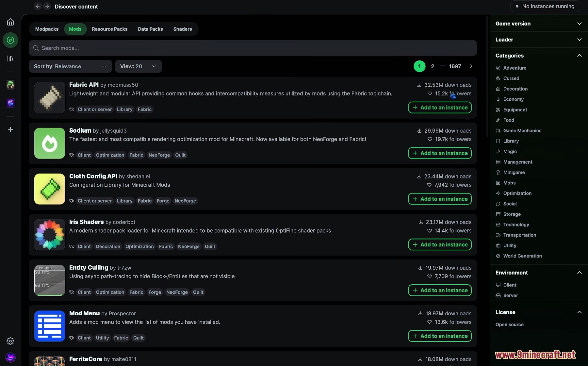
Task: Toggle the Minigame category filter
Action: (x=510, y=173)
